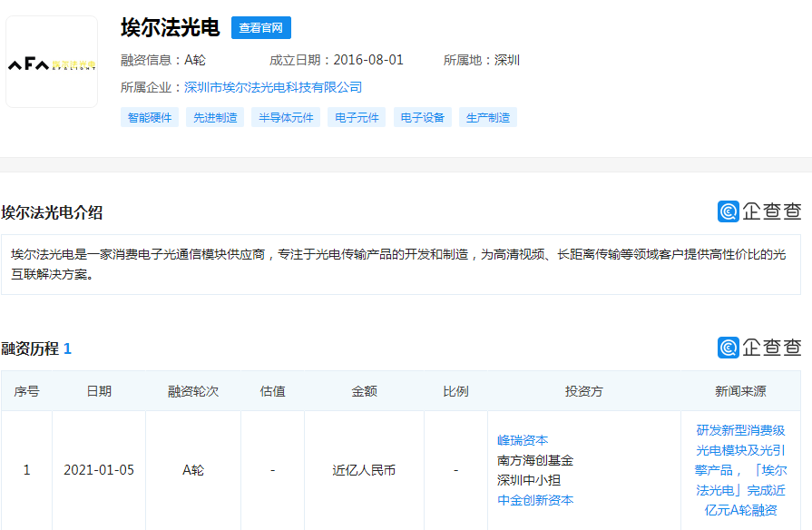Image resolution: width=812 pixels, height=530 pixels.
Task: Select the 电子设备 tag
Action: pos(422,118)
